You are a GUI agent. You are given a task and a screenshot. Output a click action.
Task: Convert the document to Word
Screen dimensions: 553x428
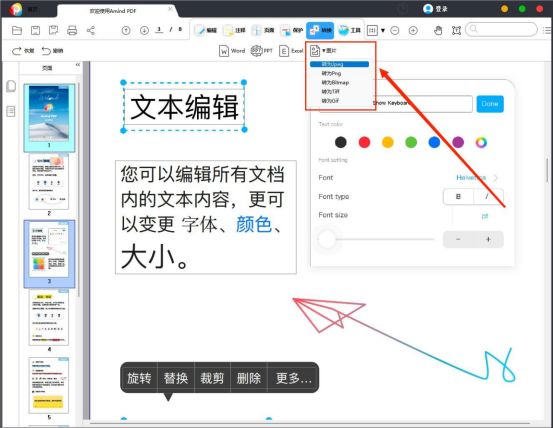(232, 51)
